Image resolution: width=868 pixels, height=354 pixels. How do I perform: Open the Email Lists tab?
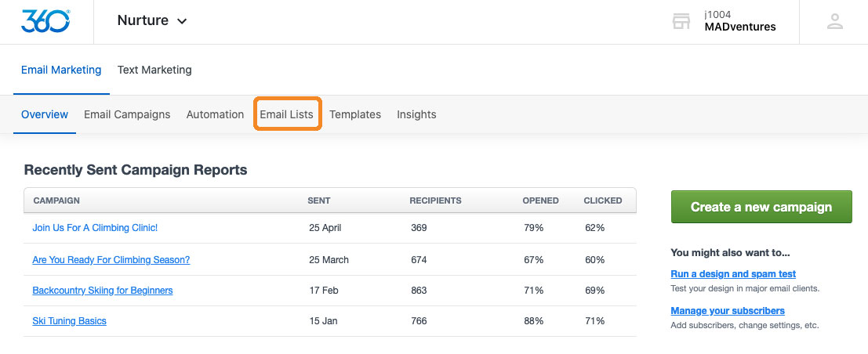[x=287, y=114]
